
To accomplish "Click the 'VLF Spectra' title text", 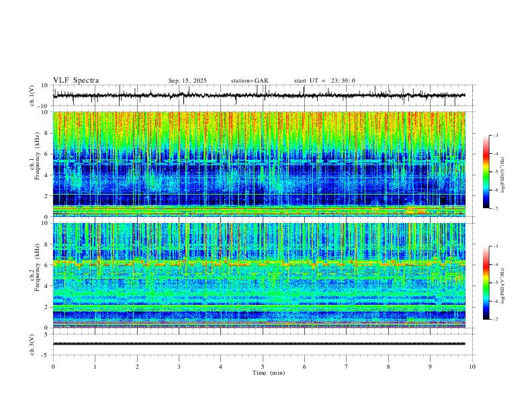I will 76,81.
